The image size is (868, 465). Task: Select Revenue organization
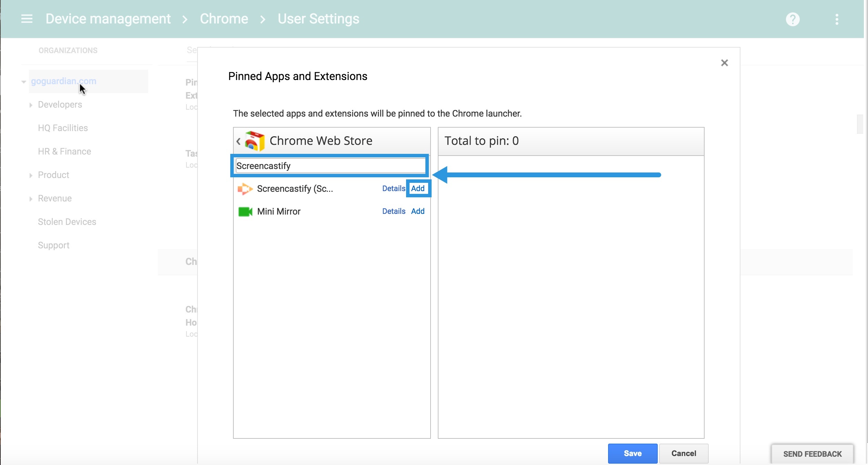point(55,198)
